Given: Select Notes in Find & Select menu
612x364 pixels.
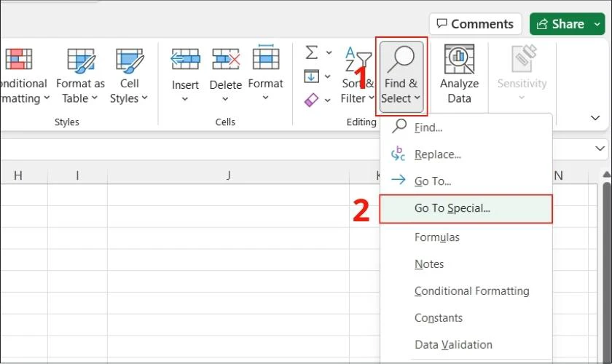Looking at the screenshot, I should (x=466, y=264).
